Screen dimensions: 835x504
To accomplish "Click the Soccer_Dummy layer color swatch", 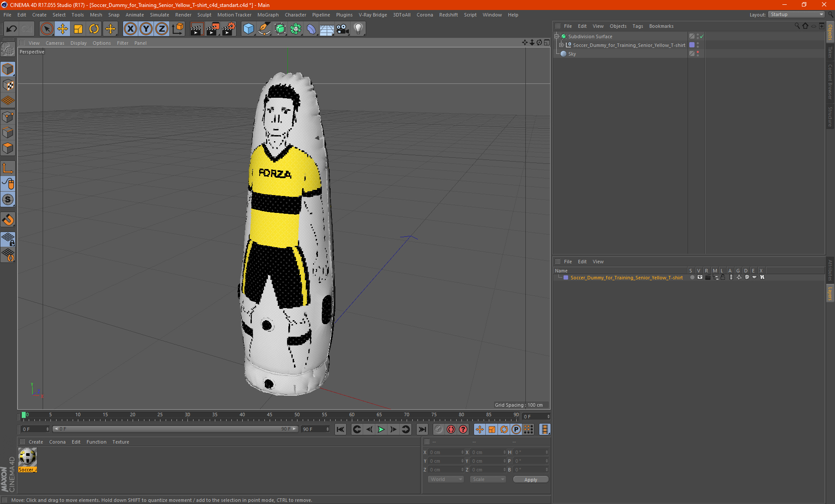I will coord(566,277).
